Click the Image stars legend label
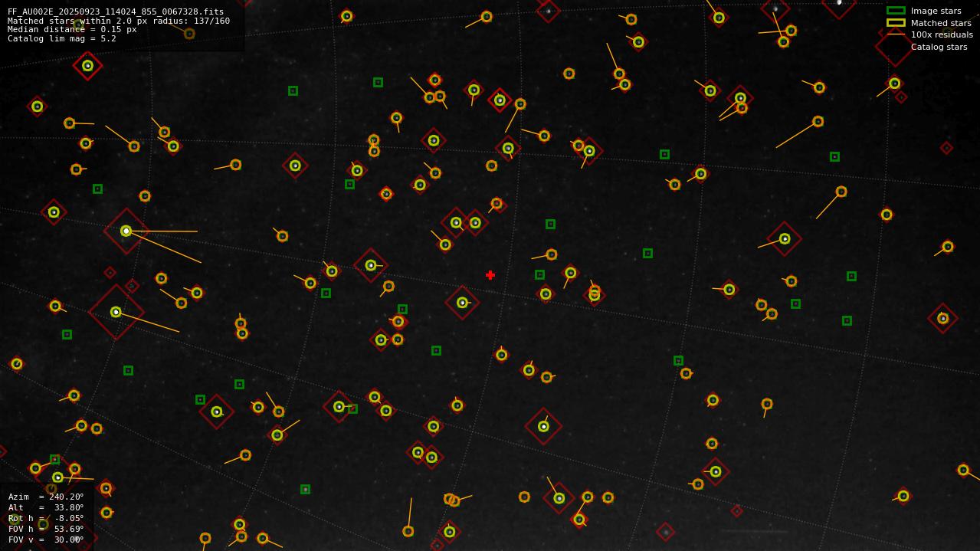This screenshot has height=551, width=980. [x=936, y=11]
